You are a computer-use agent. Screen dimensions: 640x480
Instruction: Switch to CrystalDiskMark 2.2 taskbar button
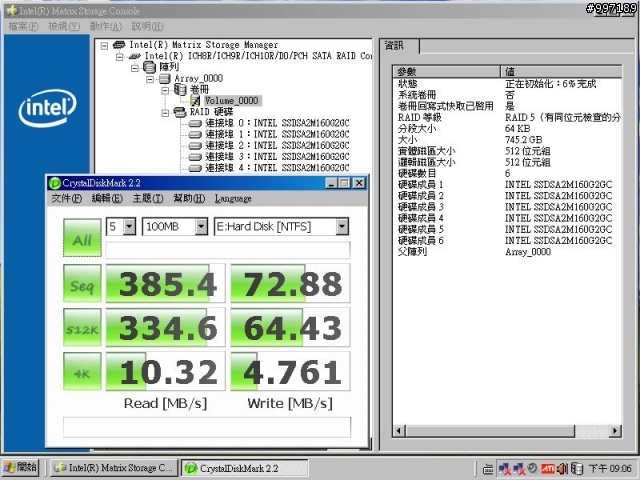pyautogui.click(x=245, y=468)
